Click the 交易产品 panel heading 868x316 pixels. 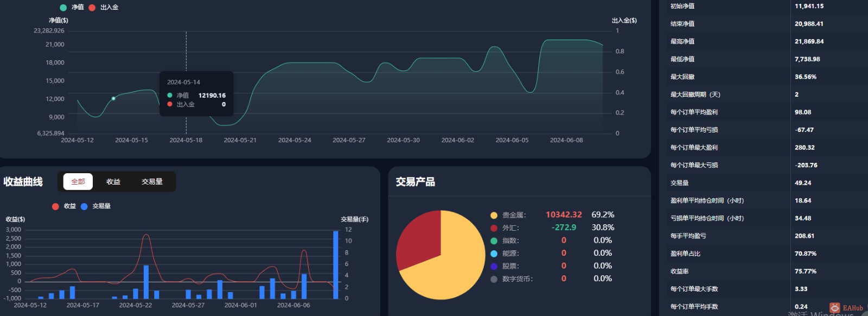(416, 182)
